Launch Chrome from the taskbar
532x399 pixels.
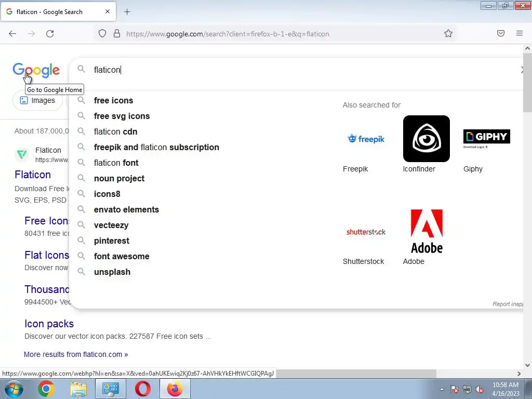point(46,389)
